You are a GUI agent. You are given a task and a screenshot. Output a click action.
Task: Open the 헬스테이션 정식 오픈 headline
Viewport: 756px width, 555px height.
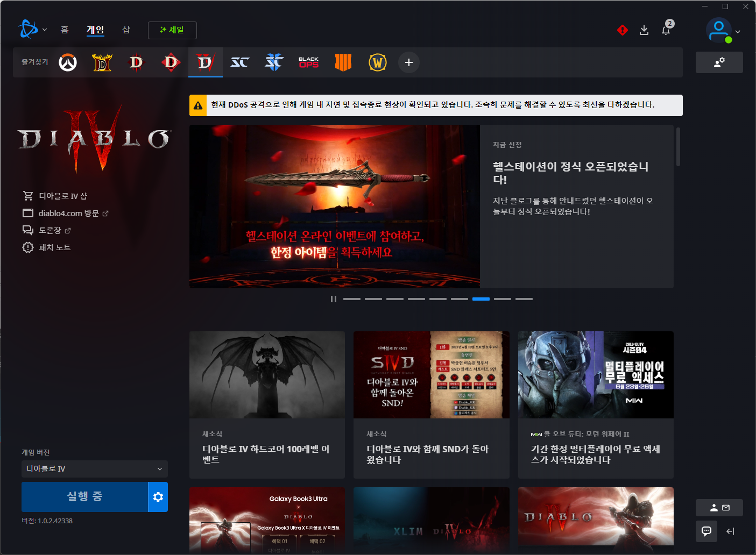[x=571, y=173]
